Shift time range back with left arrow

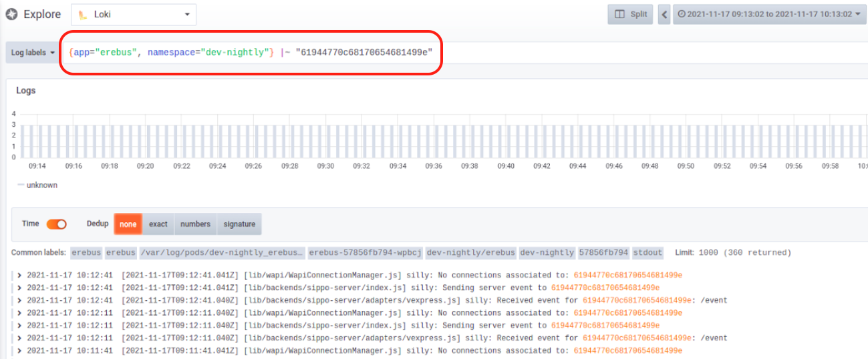click(664, 14)
